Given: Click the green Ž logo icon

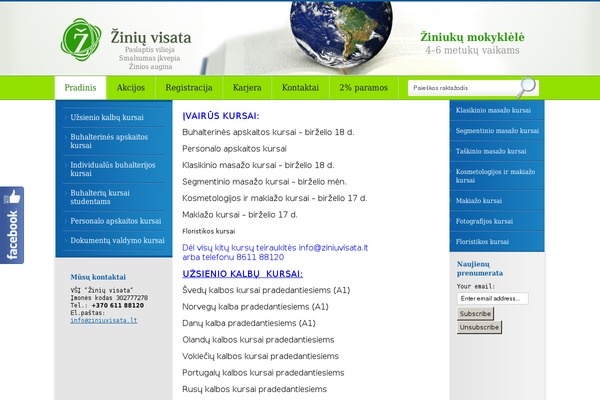Looking at the screenshot, I should (81, 39).
